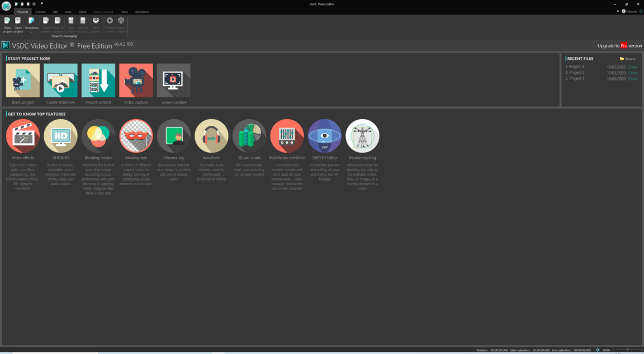Click Browse in Recent Files
Image resolution: width=644 pixels, height=354 pixels.
click(629, 59)
